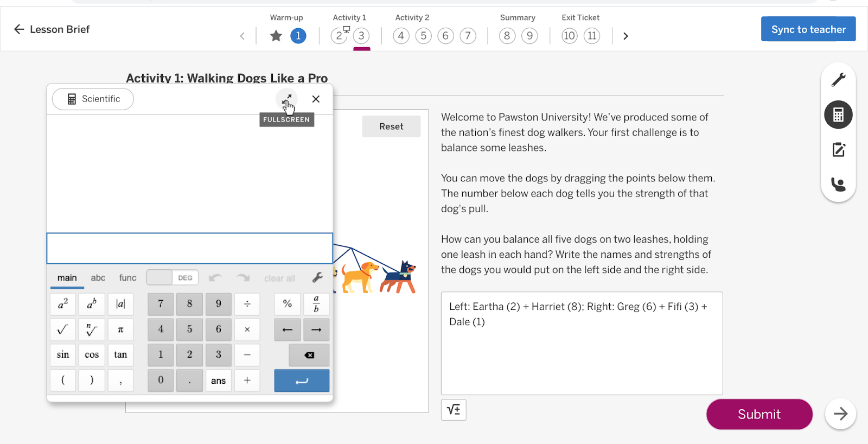Click the pi key
Screen dimensions: 868x444
click(x=120, y=329)
